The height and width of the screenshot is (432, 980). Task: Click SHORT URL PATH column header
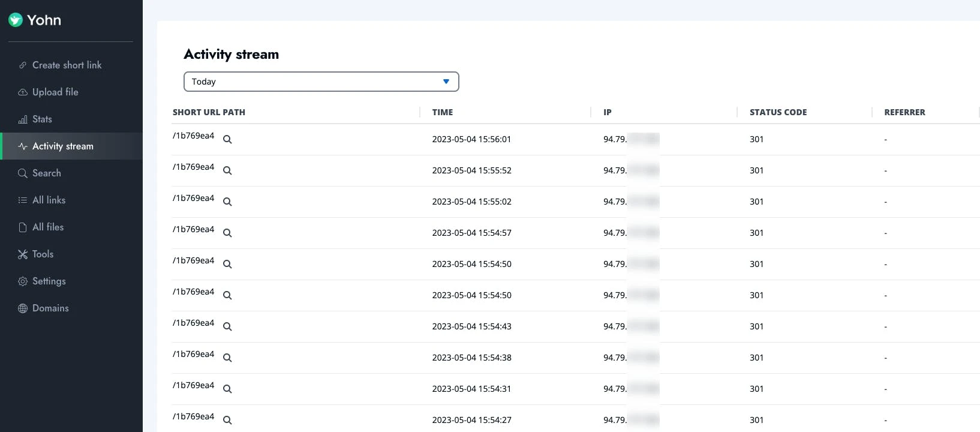click(x=209, y=112)
